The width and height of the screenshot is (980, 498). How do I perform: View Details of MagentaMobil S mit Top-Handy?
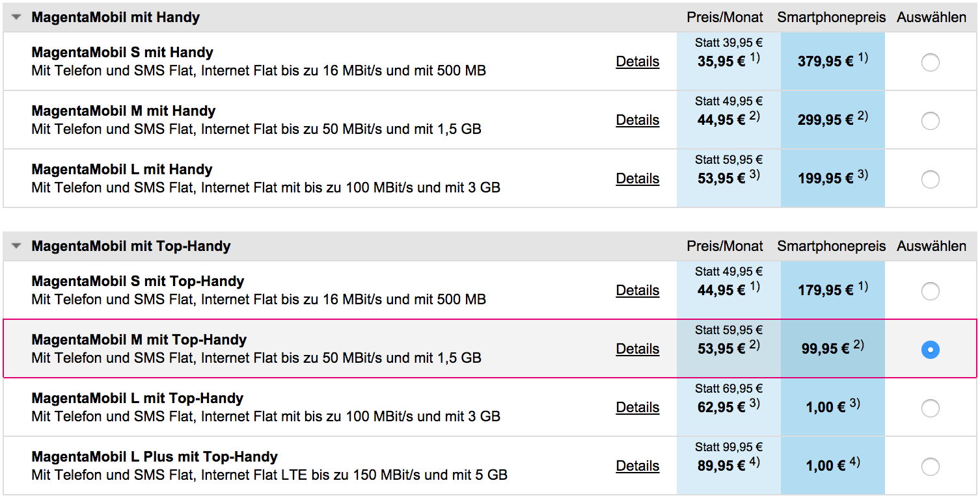638,291
